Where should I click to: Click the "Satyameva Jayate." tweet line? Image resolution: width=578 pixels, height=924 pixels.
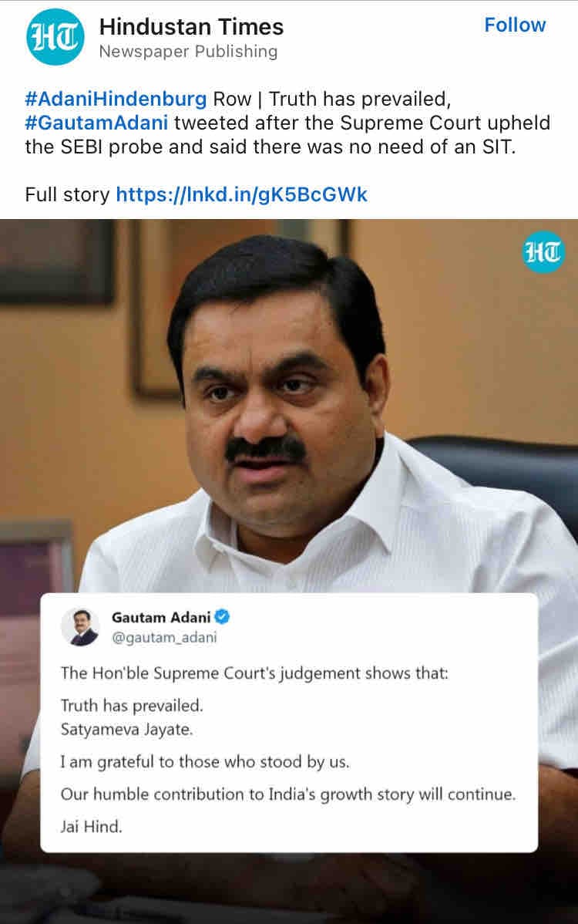tap(126, 730)
